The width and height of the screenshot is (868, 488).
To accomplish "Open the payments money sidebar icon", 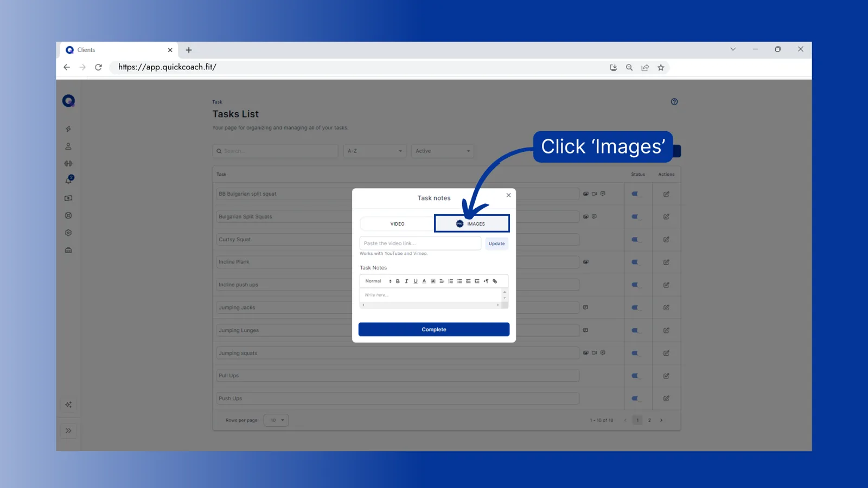I will [x=68, y=198].
